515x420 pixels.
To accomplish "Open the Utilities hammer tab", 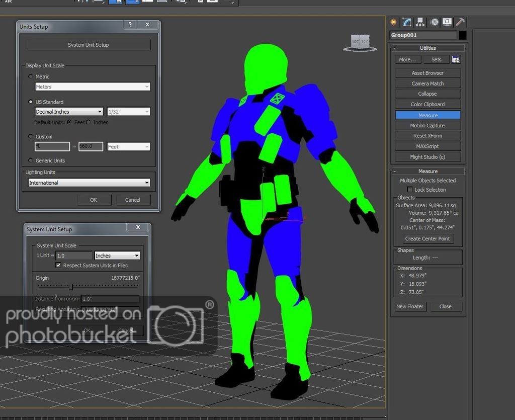I will [x=460, y=22].
